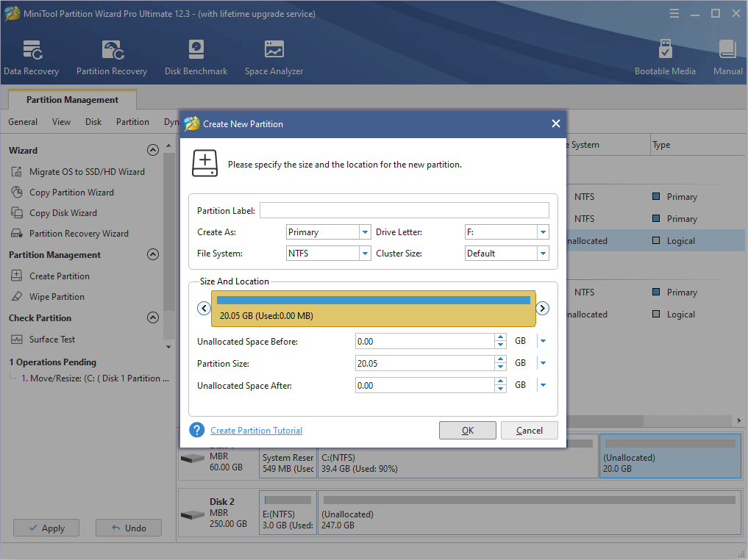This screenshot has height=560, width=748.
Task: Choose Wipe Partition in sidebar
Action: coord(48,296)
